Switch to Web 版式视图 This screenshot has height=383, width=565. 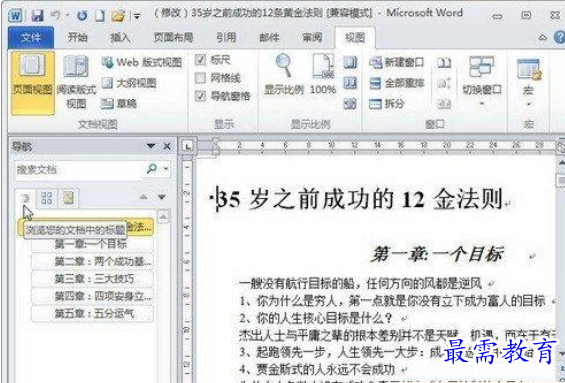coord(142,63)
